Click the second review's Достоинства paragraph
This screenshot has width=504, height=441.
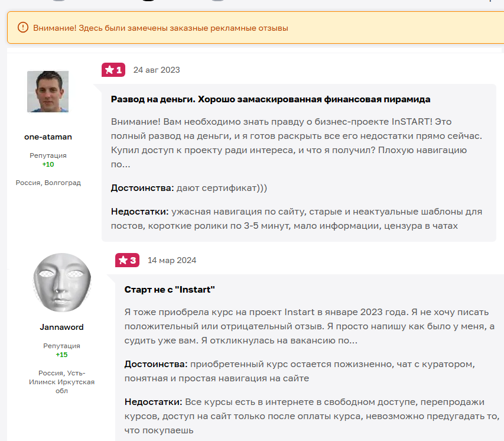tap(300, 371)
